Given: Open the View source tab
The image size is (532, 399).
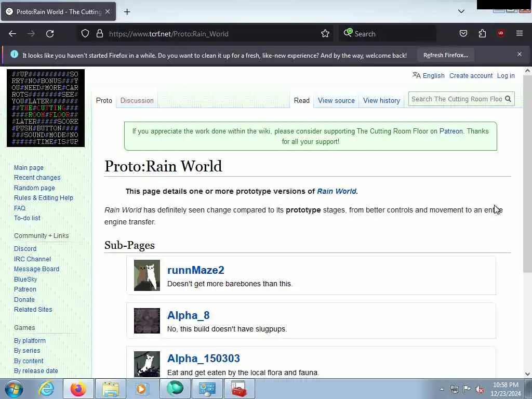Looking at the screenshot, I should [x=336, y=100].
